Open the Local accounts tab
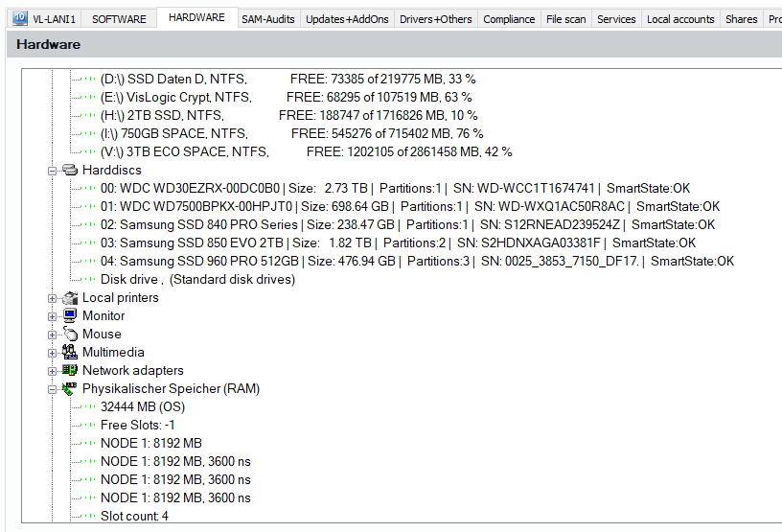Image resolution: width=782 pixels, height=532 pixels. 680,19
